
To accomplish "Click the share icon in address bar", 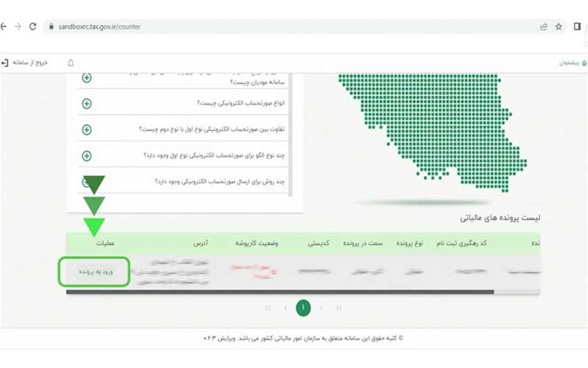I will (x=543, y=26).
